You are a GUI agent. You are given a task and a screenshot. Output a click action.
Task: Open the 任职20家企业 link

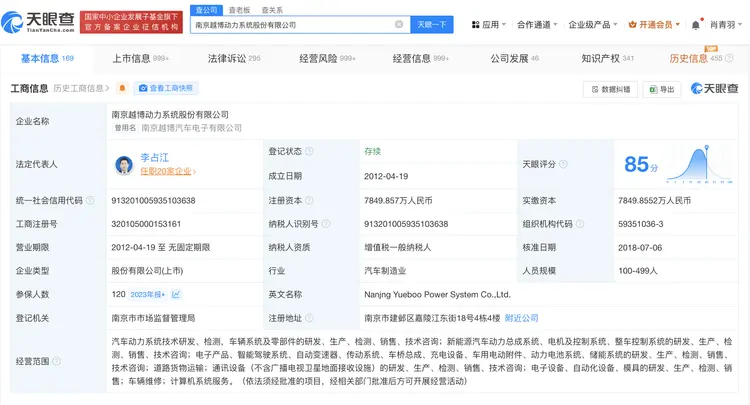(168, 171)
